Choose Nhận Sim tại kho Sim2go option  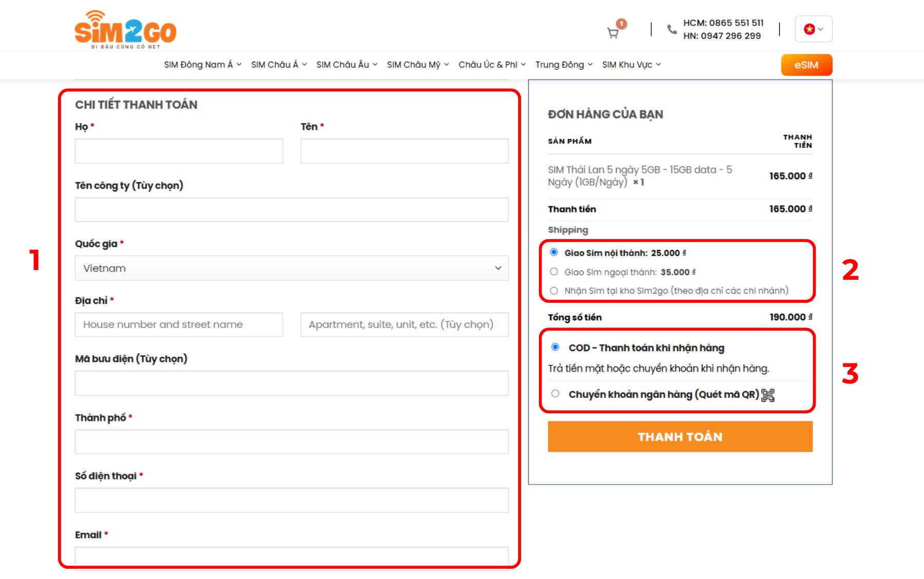(x=554, y=291)
